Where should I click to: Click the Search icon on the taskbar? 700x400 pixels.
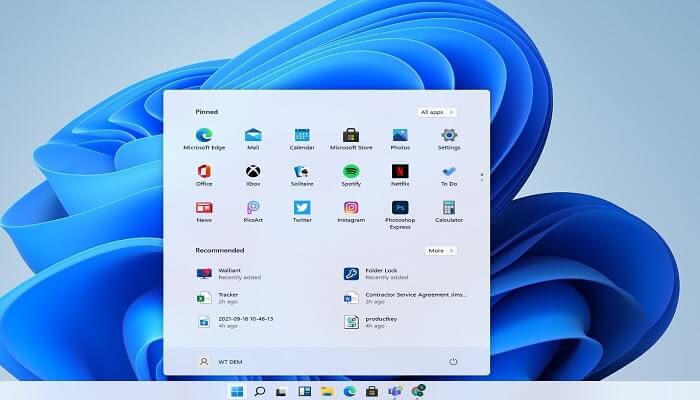(259, 391)
